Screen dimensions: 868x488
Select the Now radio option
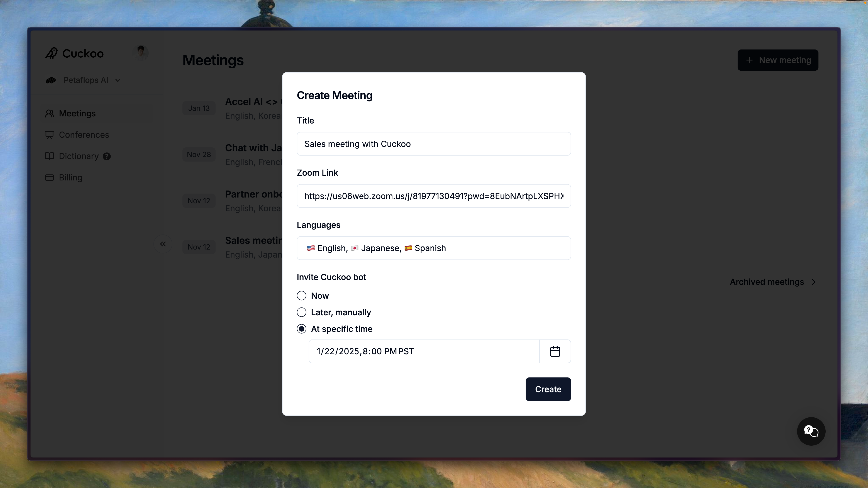coord(302,296)
